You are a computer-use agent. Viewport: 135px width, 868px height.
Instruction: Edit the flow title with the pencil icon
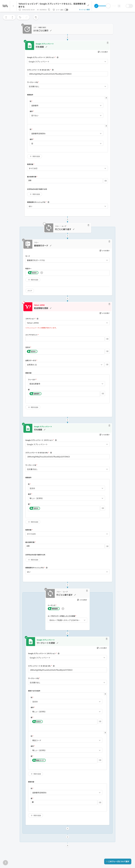click(88, 5)
